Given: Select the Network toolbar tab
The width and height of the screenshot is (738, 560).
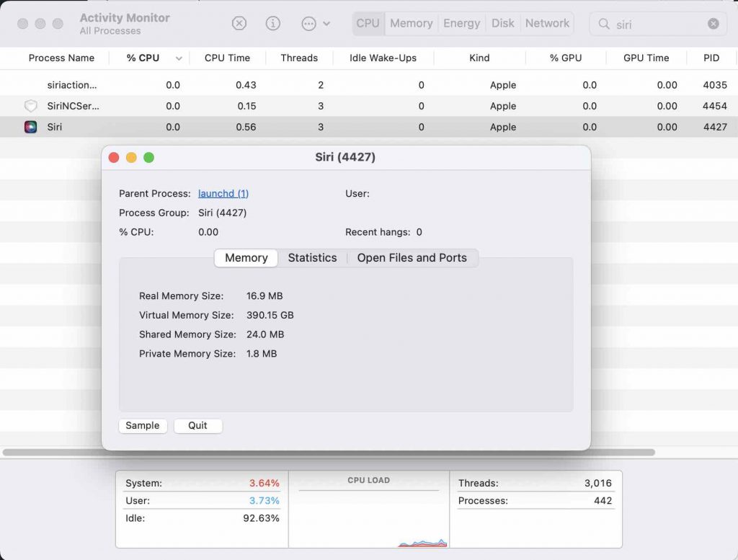Looking at the screenshot, I should 547,23.
